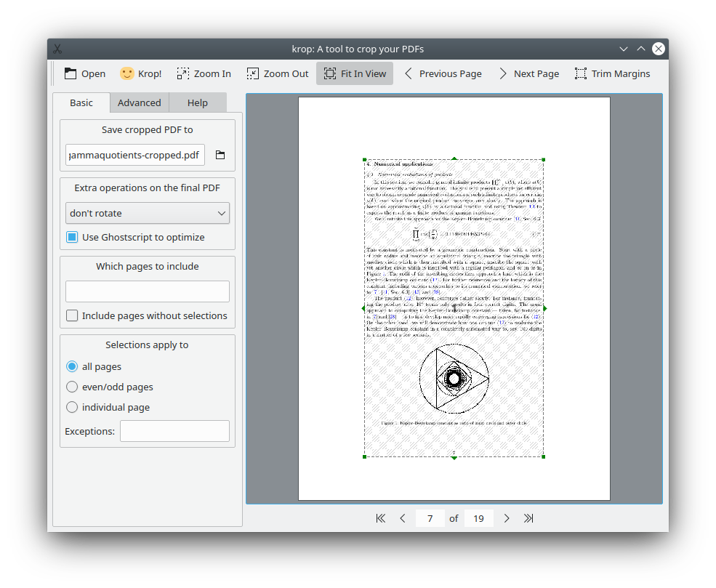Switch to the Advanced tab

coord(139,102)
